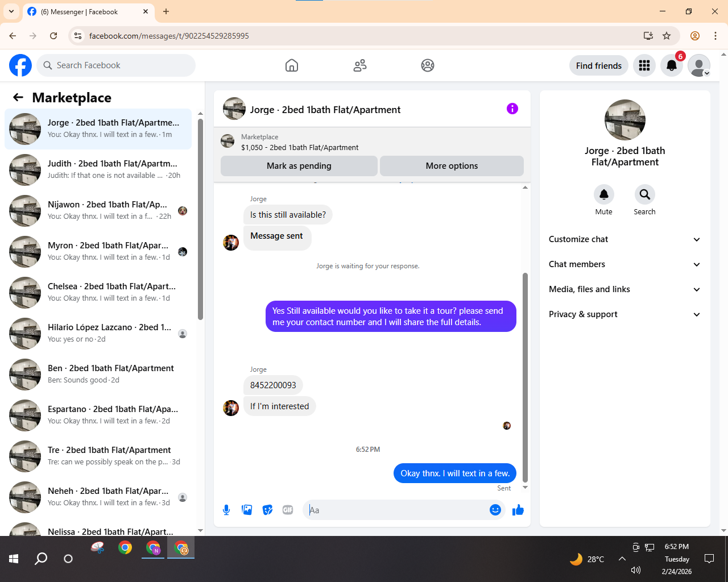Open Windows taskbar search
728x582 pixels.
click(41, 559)
